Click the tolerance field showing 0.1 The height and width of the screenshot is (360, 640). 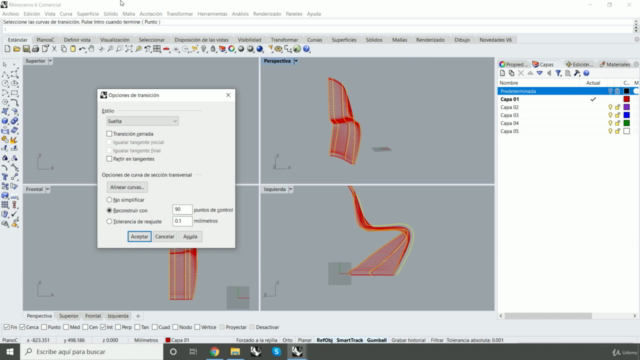[x=182, y=221]
